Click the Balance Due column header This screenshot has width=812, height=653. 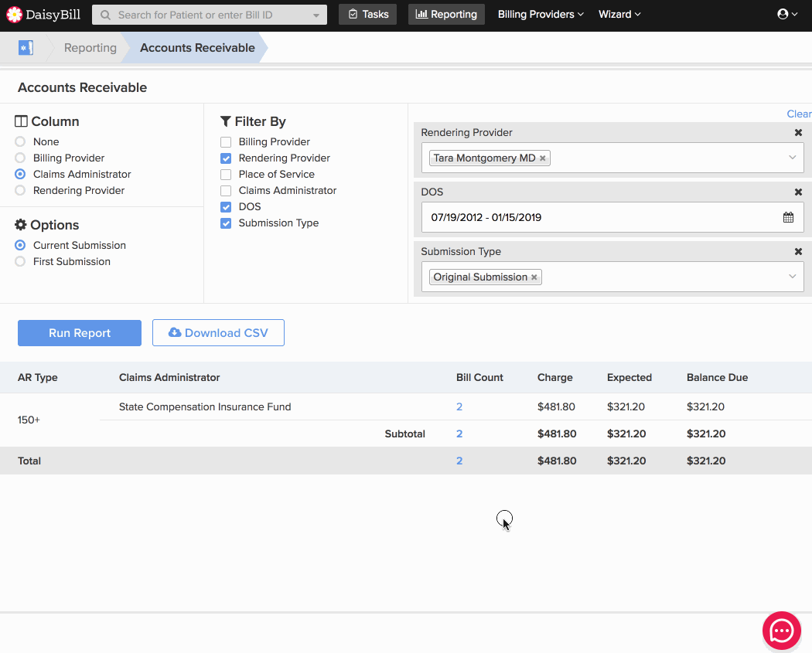(x=717, y=377)
